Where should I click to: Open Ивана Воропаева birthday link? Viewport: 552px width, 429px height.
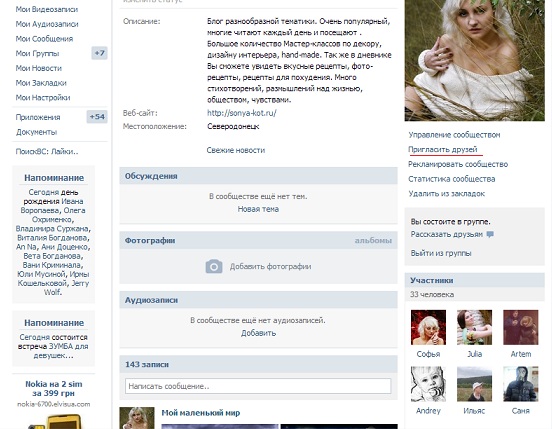pos(53,206)
